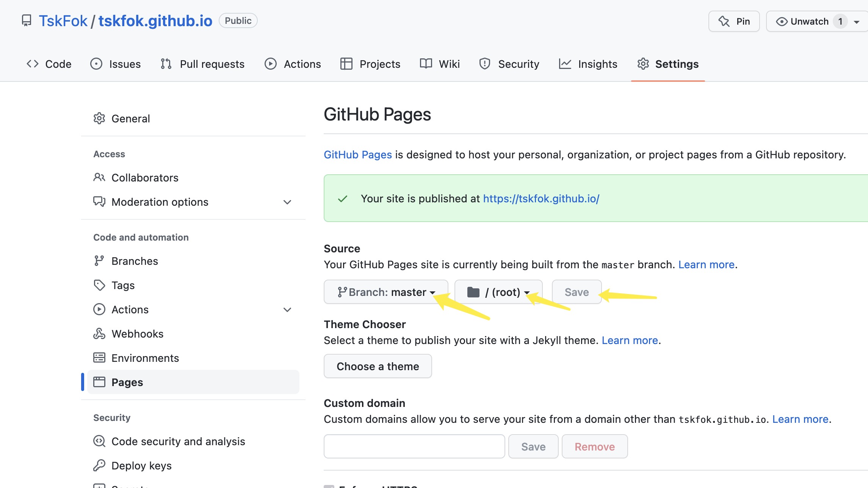Select Pages in the sidebar

pos(193,382)
